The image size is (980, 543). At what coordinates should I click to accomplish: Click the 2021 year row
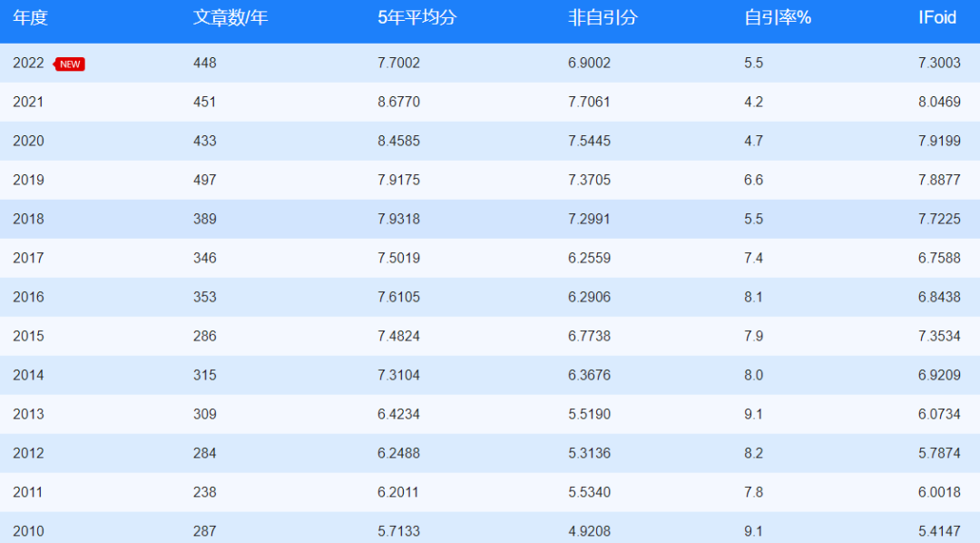[x=490, y=102]
